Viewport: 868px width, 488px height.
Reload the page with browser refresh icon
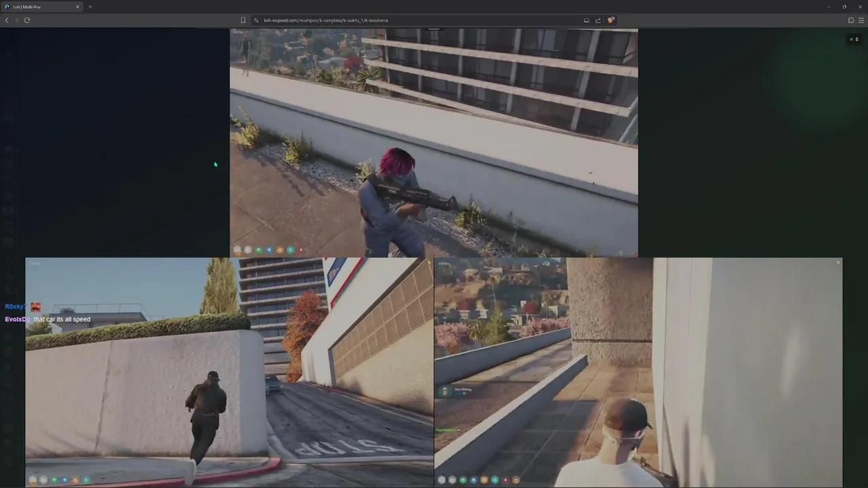27,20
